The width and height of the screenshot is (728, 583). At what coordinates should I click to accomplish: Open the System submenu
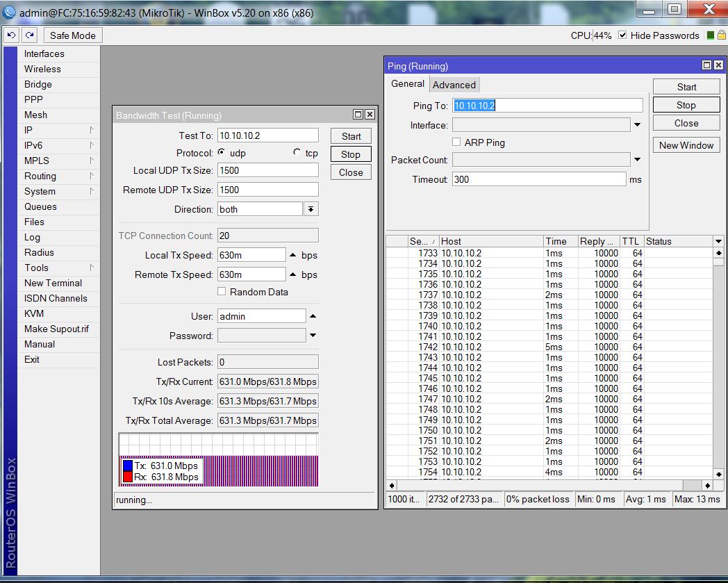tap(58, 191)
